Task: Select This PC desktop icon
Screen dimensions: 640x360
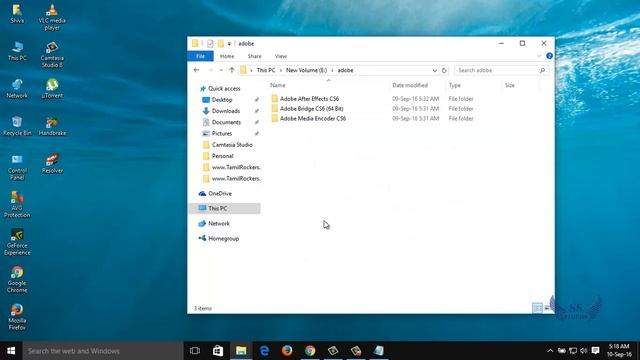Action: tap(17, 51)
